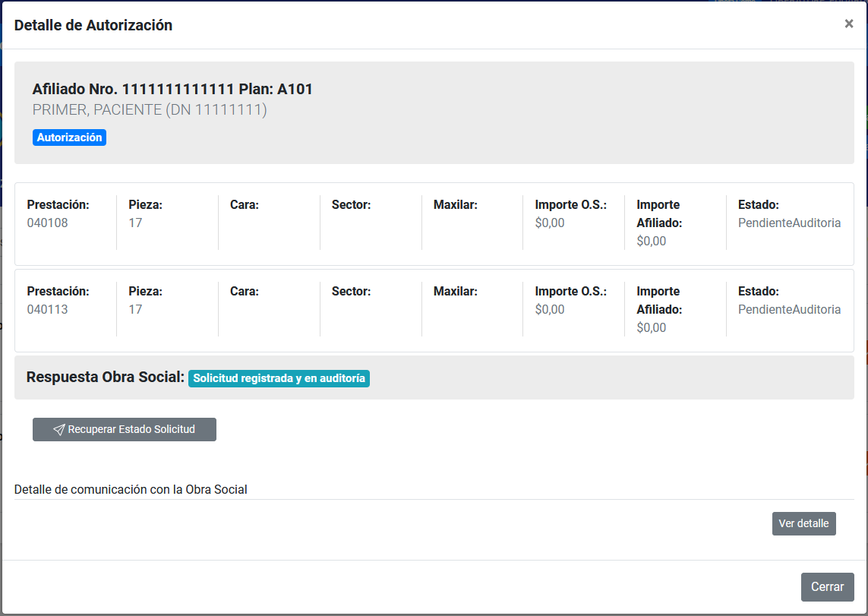Click the Cerrar button
Screen dimensions: 868x616
(x=827, y=586)
